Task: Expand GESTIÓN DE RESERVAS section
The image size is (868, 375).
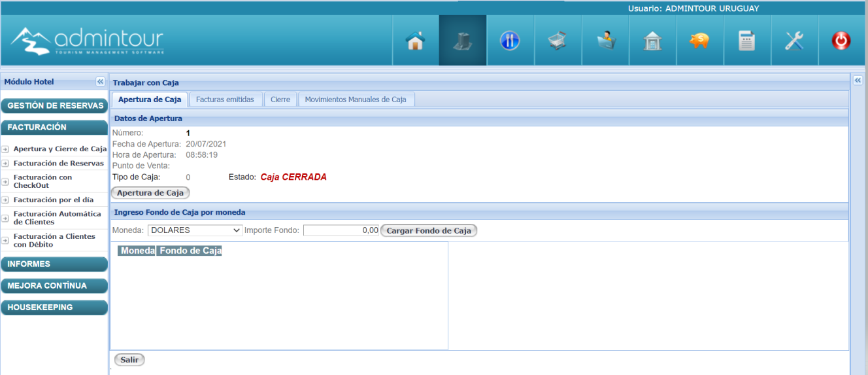Action: click(x=54, y=105)
